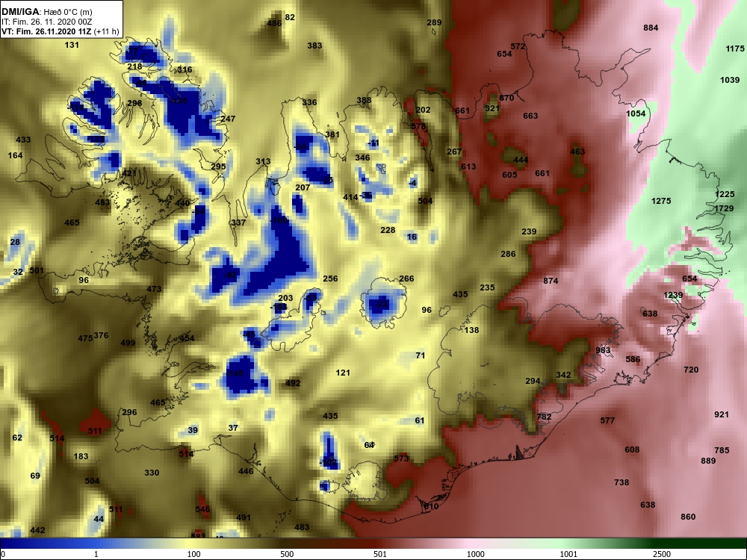This screenshot has height=560, width=747.
Task: Click the map value 492
Action: 293,383
